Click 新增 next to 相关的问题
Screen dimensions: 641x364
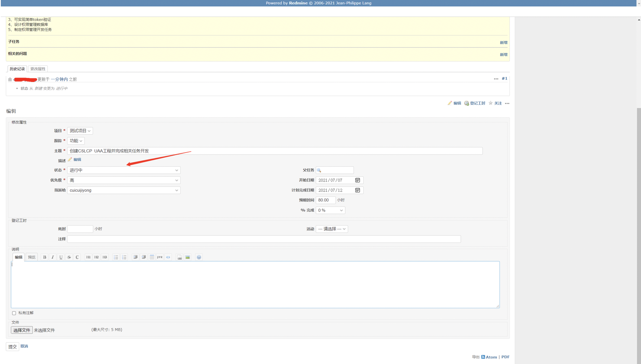pos(504,54)
